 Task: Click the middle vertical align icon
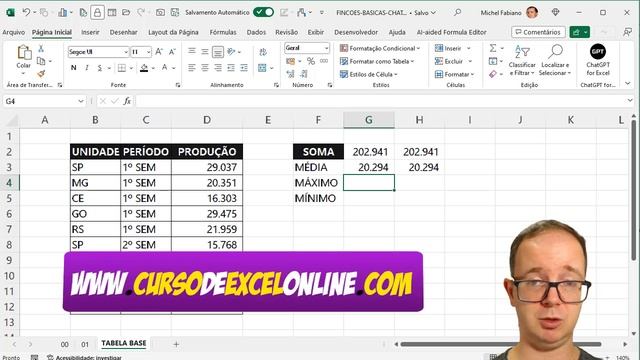205,51
